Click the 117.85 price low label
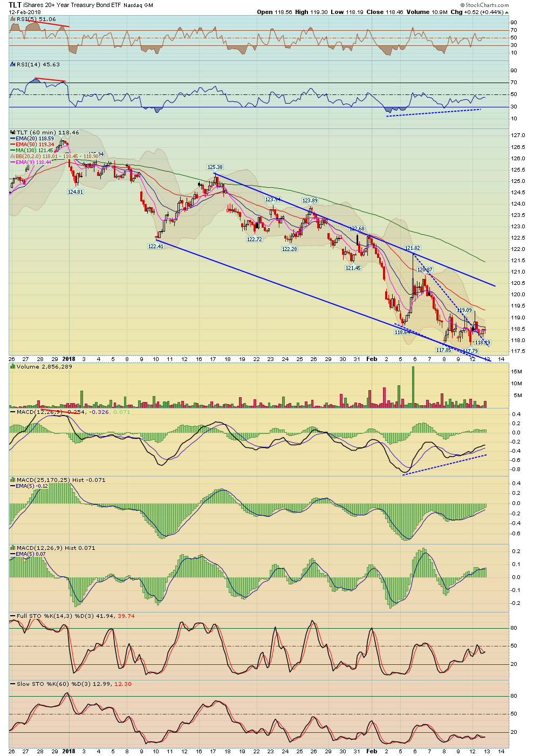Screen dimensions: 534x756 pyautogui.click(x=443, y=350)
